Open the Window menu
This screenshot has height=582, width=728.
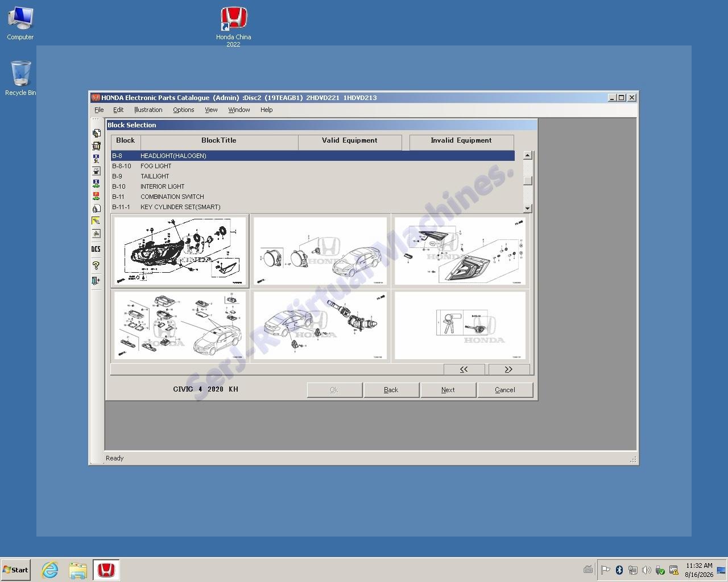coord(239,110)
